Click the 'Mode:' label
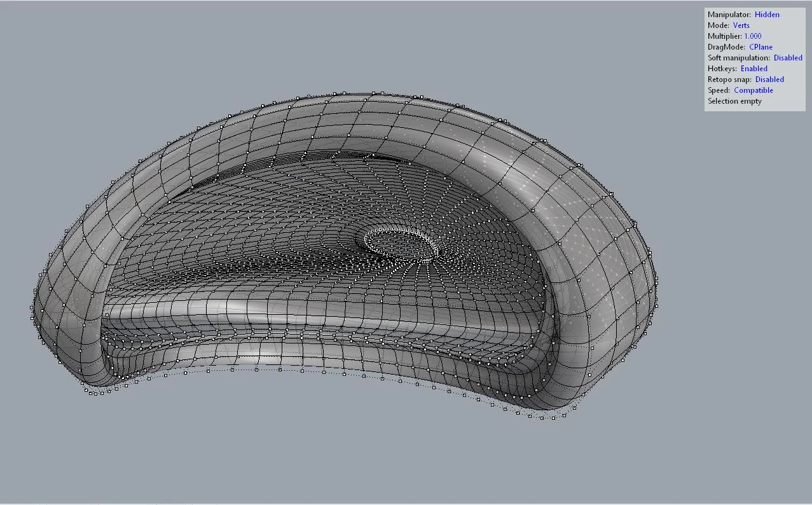This screenshot has width=812, height=505. pos(719,25)
